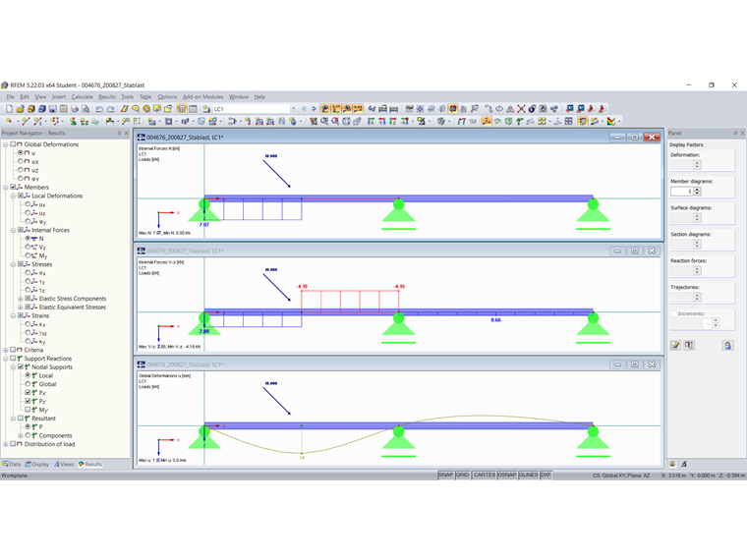Click the Reaction forces spinner arrows
Screen dimensions: 747x560
click(x=698, y=270)
